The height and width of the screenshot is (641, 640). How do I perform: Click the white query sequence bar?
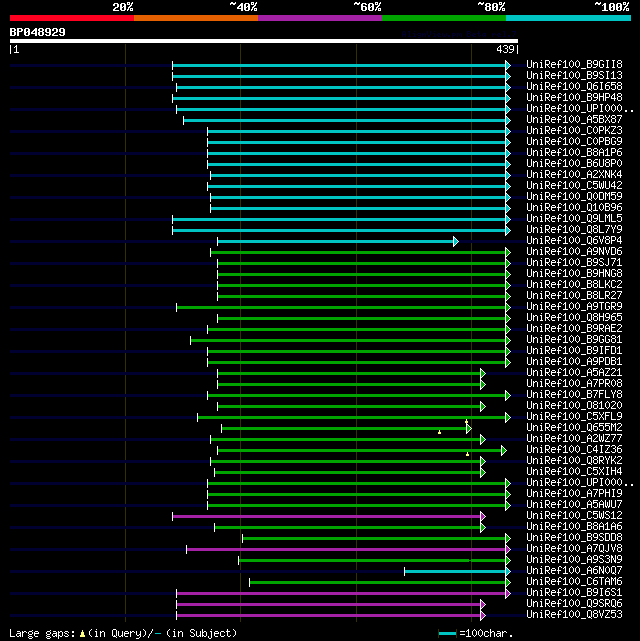point(264,41)
